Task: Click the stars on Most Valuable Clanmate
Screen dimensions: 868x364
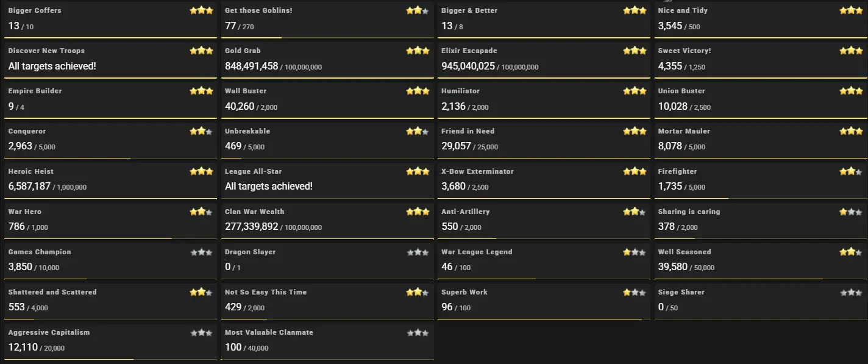Action: point(418,332)
